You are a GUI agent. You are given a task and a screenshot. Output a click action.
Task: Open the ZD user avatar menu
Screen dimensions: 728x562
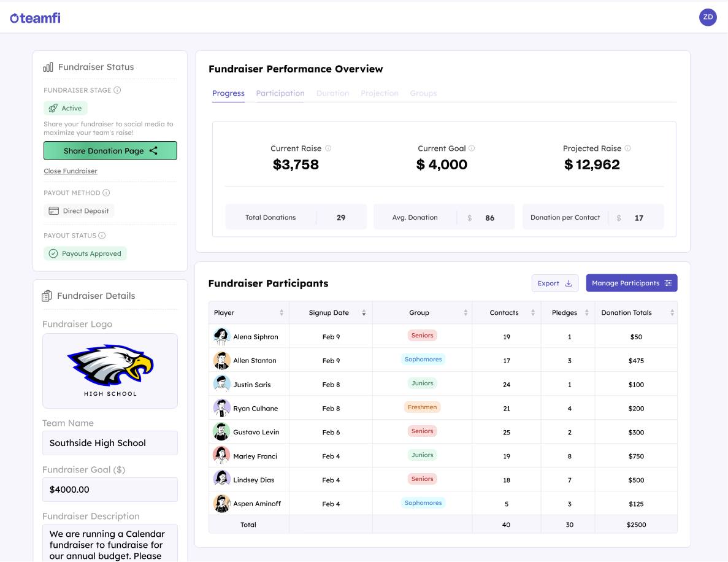(708, 17)
